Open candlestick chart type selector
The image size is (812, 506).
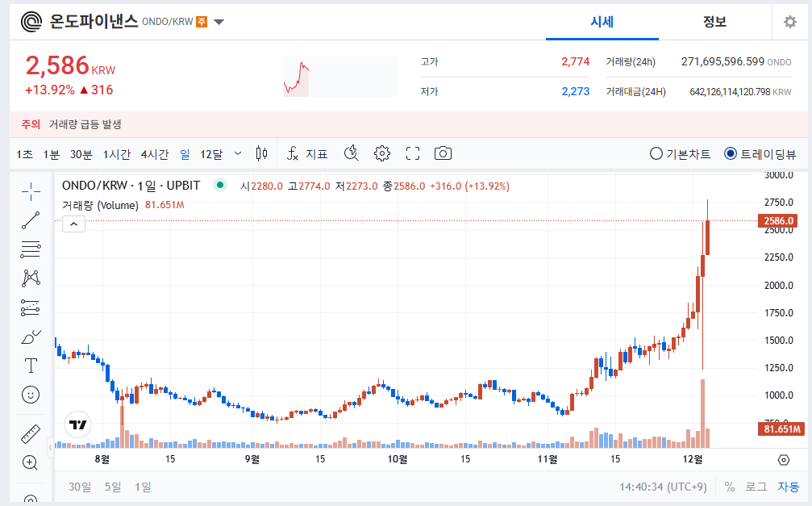261,153
